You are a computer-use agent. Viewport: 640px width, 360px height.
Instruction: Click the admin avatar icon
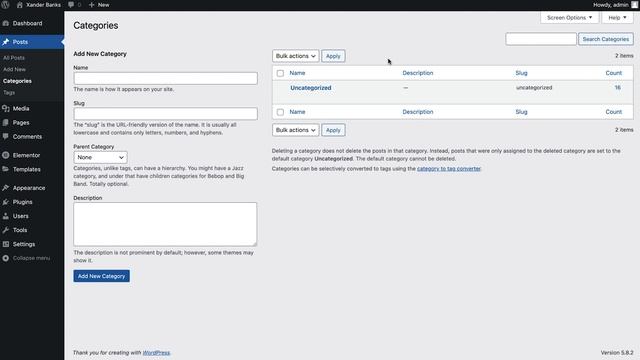(x=634, y=5)
